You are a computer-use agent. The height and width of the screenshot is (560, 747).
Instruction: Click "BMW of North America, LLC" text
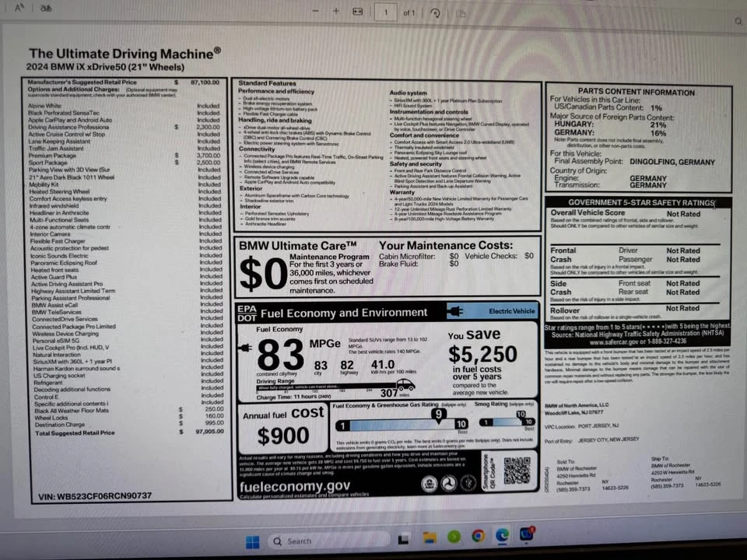(577, 405)
